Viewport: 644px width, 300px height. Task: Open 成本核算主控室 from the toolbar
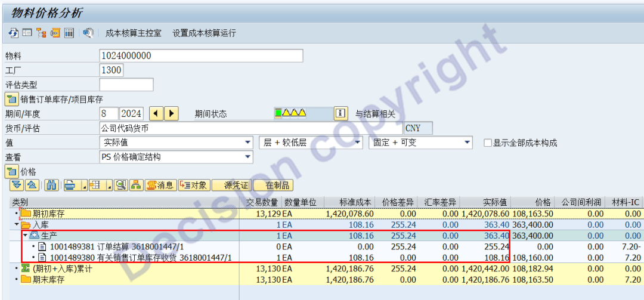[x=134, y=33]
